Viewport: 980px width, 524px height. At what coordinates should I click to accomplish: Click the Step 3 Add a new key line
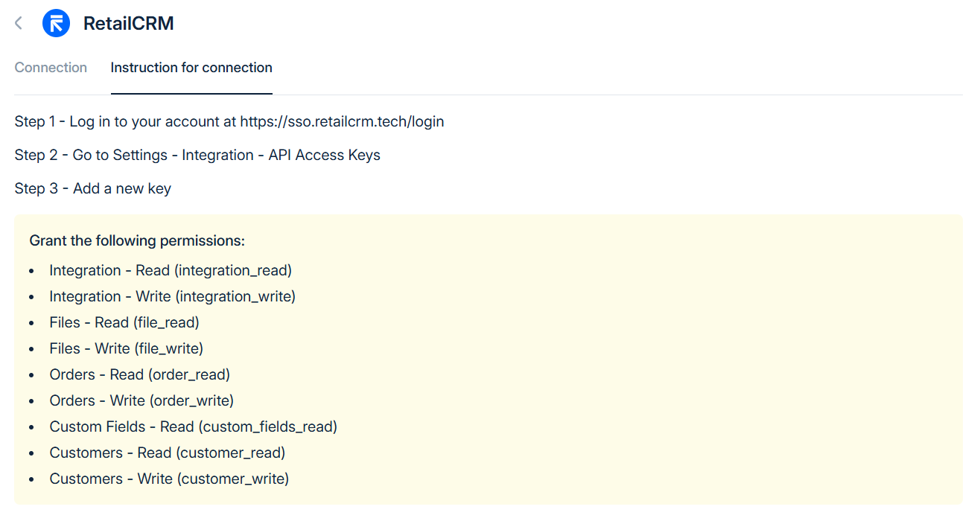click(x=93, y=188)
